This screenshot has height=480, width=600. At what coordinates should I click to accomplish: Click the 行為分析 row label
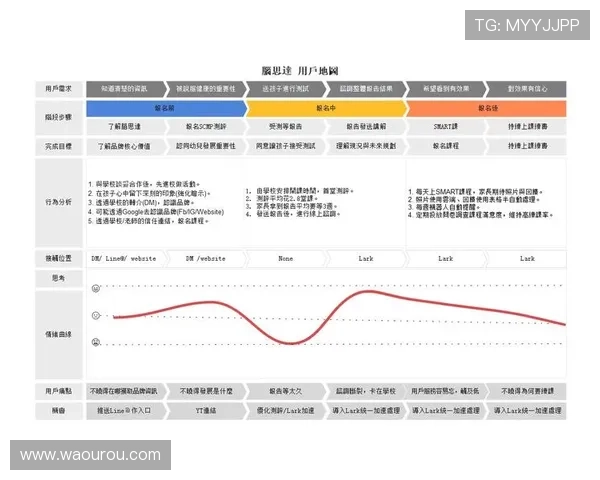(x=58, y=201)
